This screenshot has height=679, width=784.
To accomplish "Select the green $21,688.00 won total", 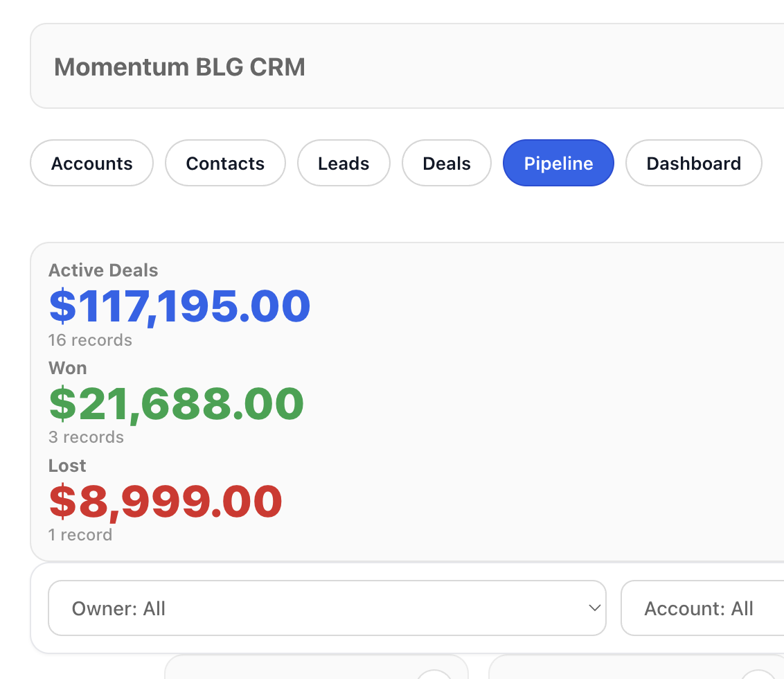I will pyautogui.click(x=176, y=403).
